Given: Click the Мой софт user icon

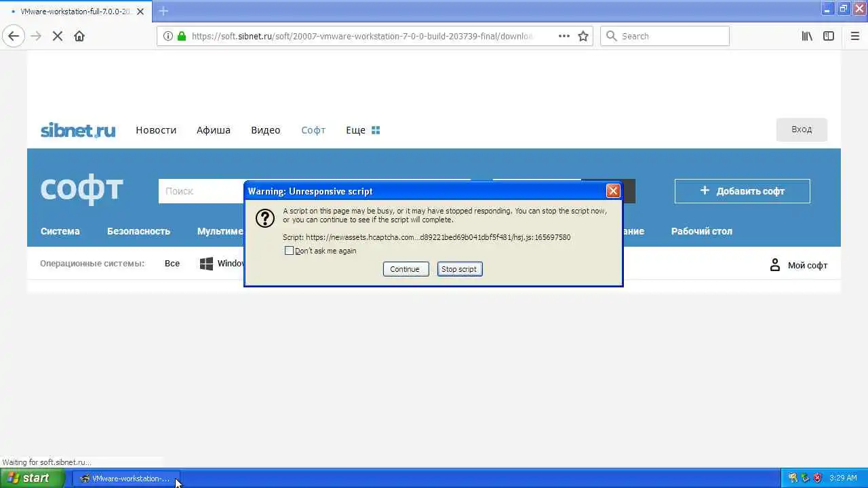Looking at the screenshot, I should tap(775, 265).
